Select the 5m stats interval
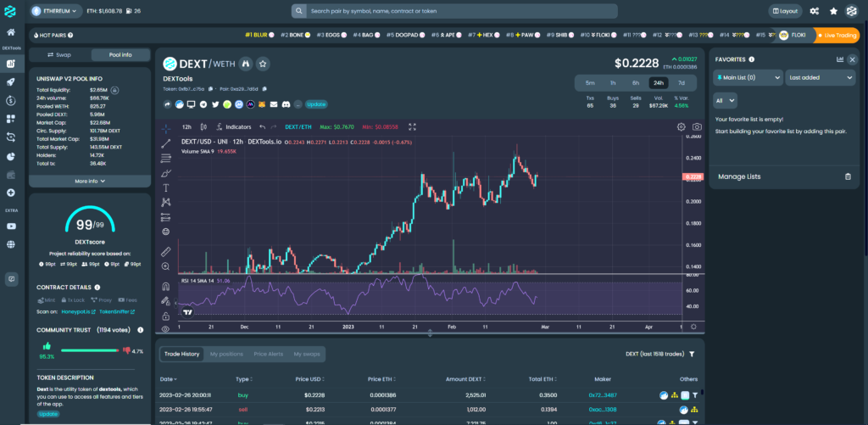Screen dimensions: 868x425 [x=590, y=83]
